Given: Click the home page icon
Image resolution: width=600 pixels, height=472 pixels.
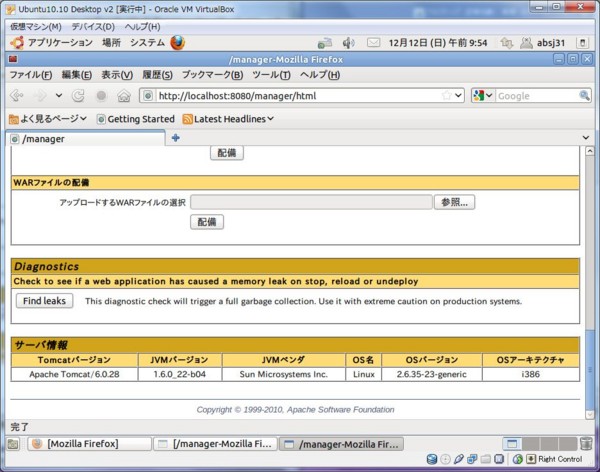Looking at the screenshot, I should click(x=124, y=95).
